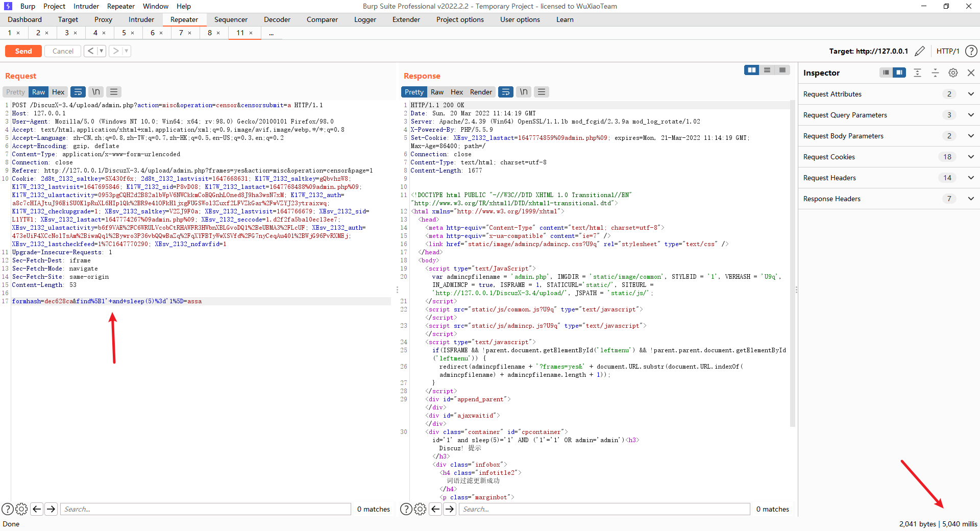
Task: Click the orange Send button
Action: point(23,51)
